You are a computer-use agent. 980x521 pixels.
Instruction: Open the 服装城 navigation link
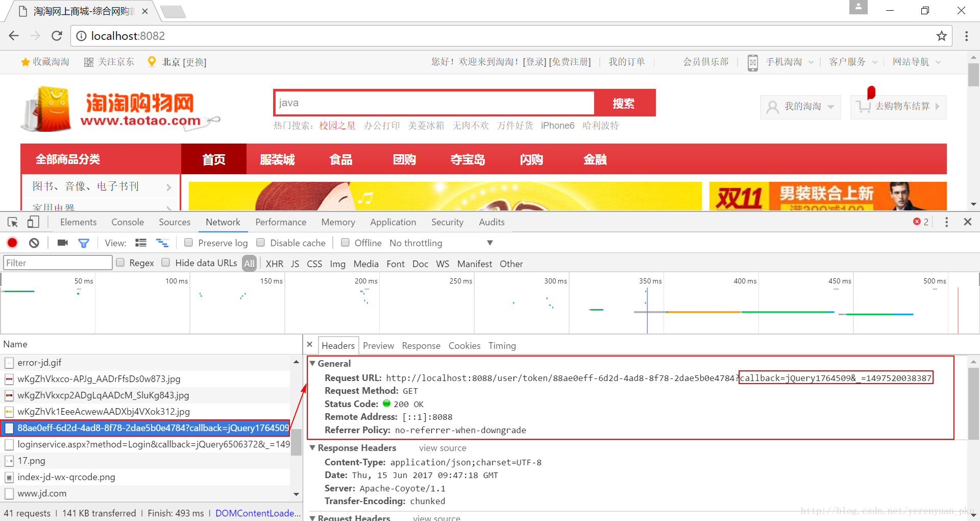click(278, 159)
